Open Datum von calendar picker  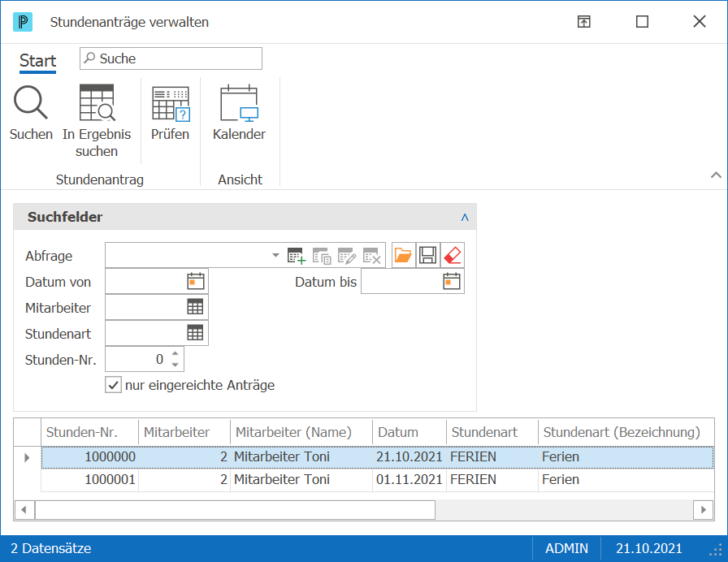pyautogui.click(x=196, y=281)
